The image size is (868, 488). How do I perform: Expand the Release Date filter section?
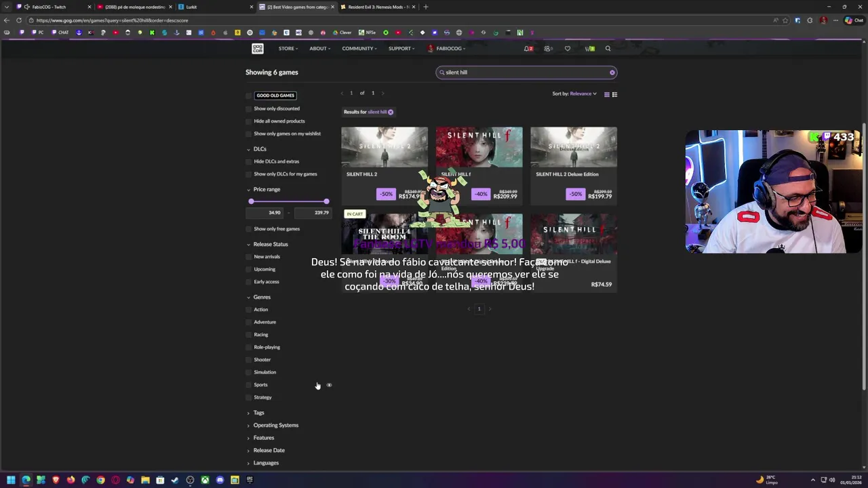[x=265, y=450]
